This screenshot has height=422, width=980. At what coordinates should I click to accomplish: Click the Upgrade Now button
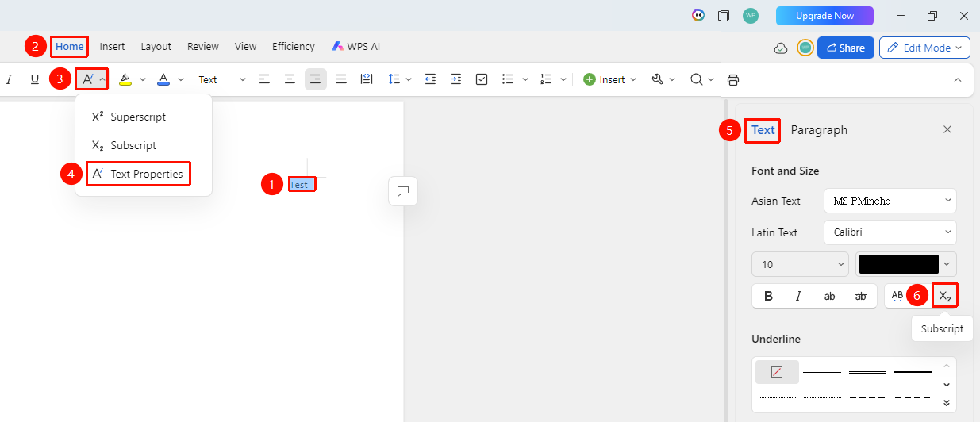pos(824,16)
